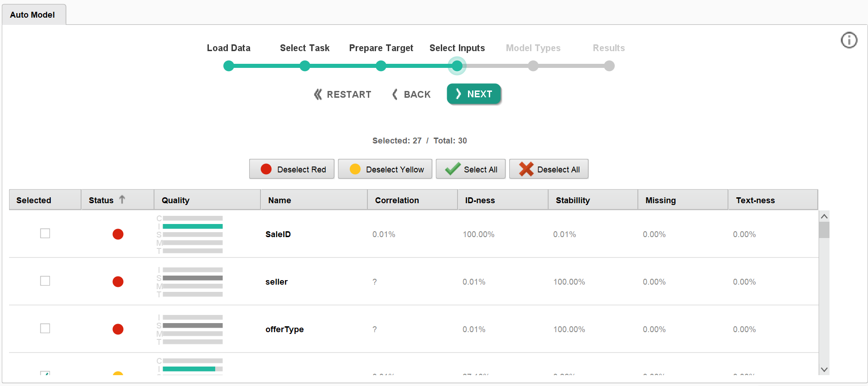Click Deselect Red button
The height and width of the screenshot is (386, 868).
click(x=292, y=169)
